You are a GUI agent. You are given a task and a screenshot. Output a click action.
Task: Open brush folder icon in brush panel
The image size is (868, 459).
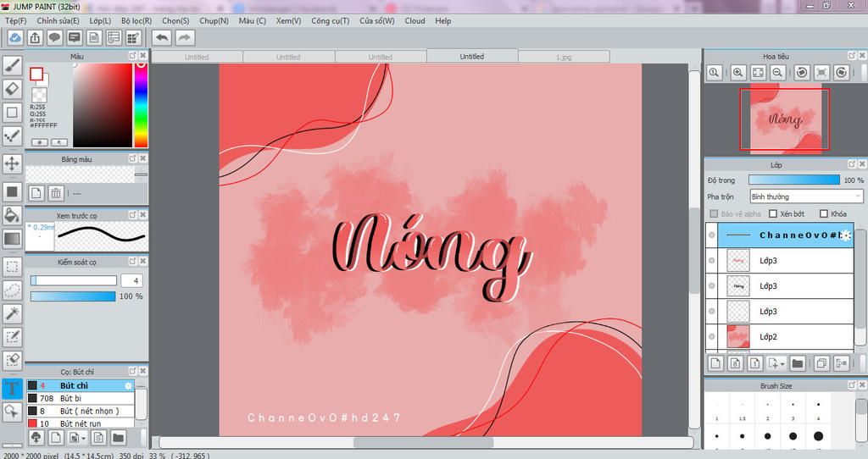(x=118, y=438)
